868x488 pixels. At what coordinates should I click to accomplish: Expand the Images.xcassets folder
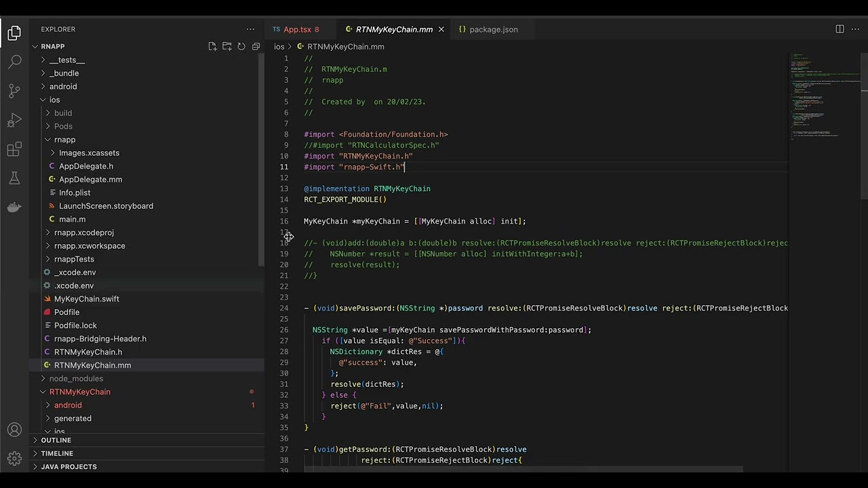coord(89,152)
